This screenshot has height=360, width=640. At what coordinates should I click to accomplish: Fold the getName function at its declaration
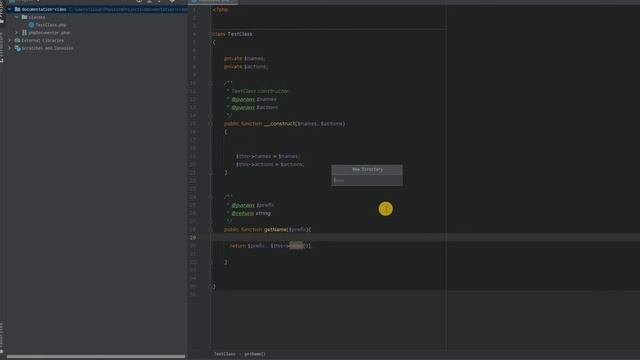click(211, 230)
